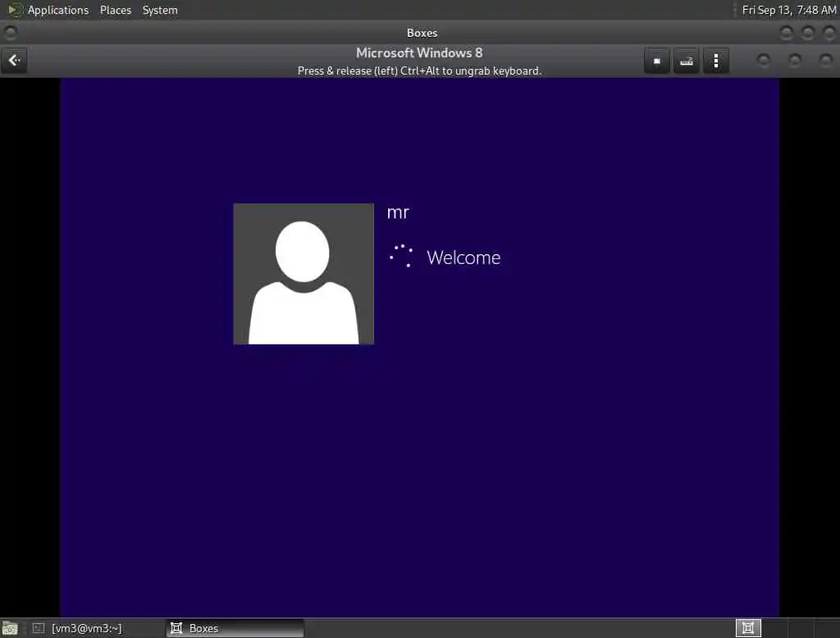
Task: Click the "Welcome" text on login screen
Action: tap(463, 257)
